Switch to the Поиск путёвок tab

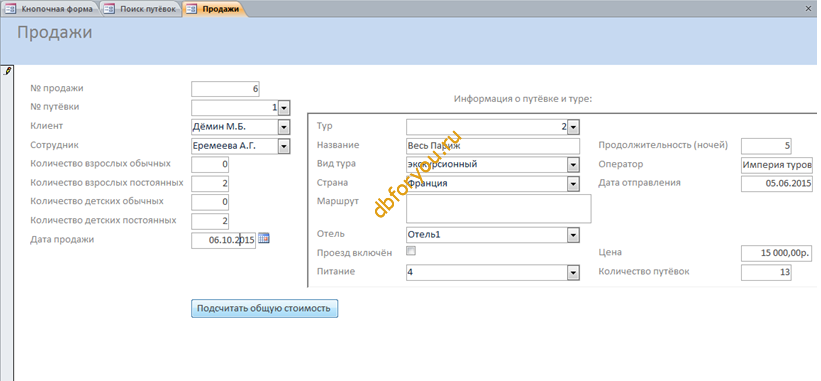(141, 9)
